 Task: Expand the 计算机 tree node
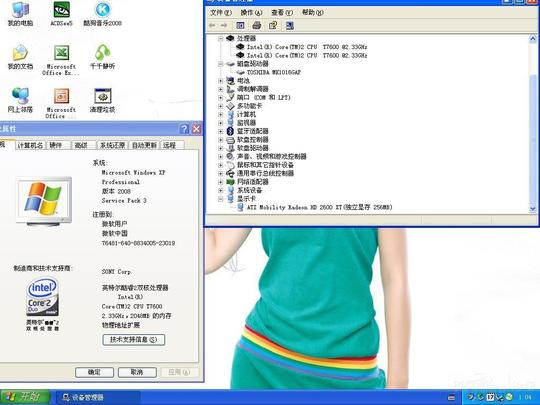[221, 114]
